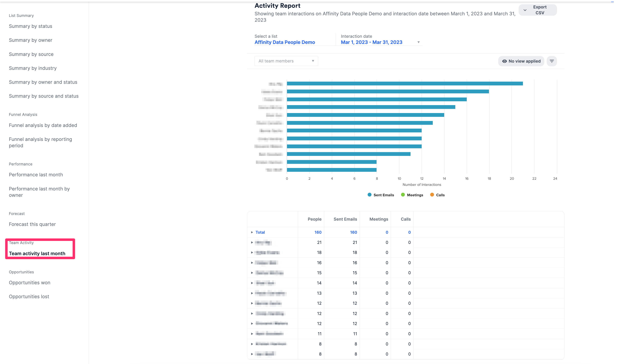Open the All team members dropdown
The width and height of the screenshot is (621, 364).
286,61
